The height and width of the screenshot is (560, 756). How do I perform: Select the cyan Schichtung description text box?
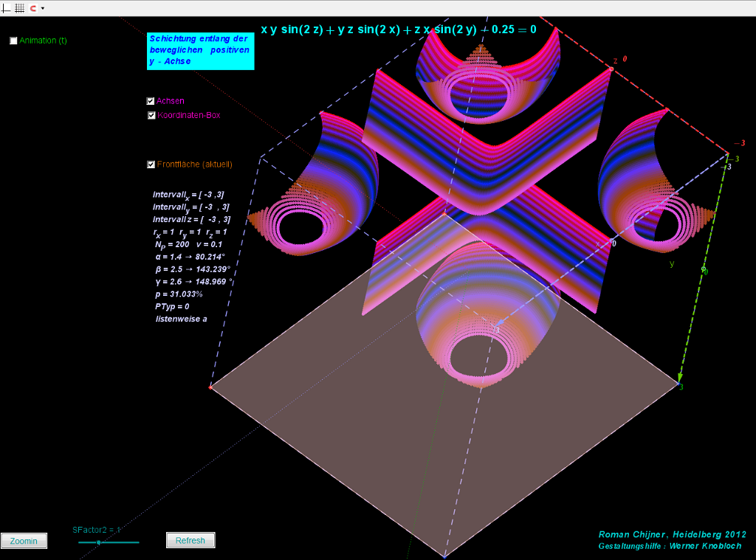point(200,50)
